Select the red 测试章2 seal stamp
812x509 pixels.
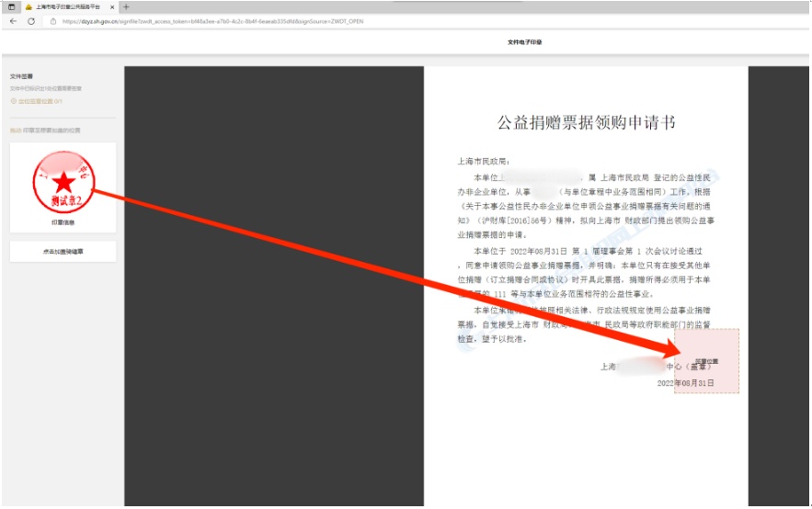[63, 180]
